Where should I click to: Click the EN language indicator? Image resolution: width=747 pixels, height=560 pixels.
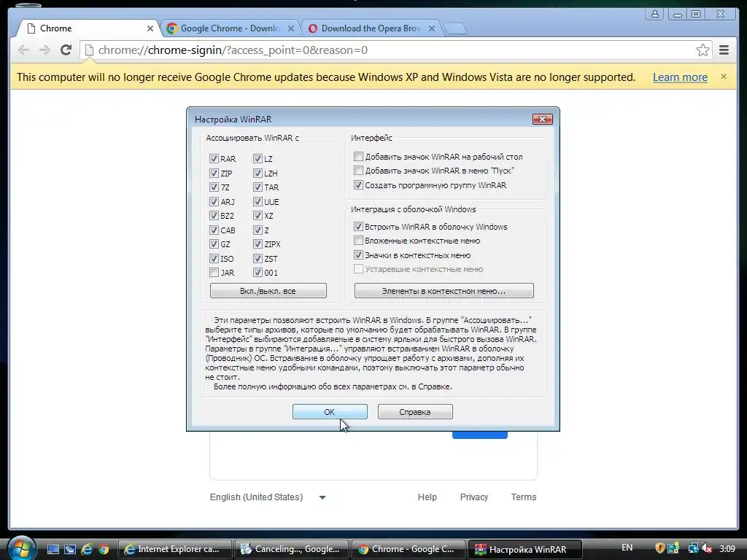[627, 548]
